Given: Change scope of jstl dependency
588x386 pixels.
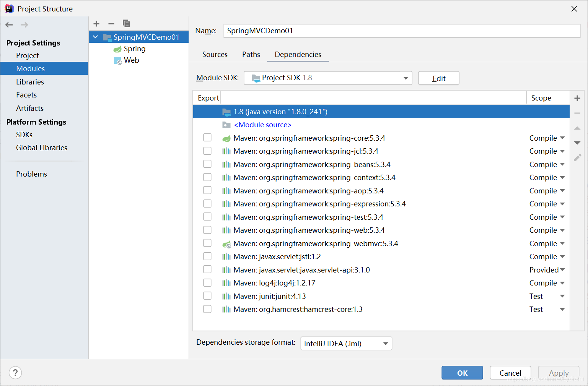Looking at the screenshot, I should pos(547,257).
